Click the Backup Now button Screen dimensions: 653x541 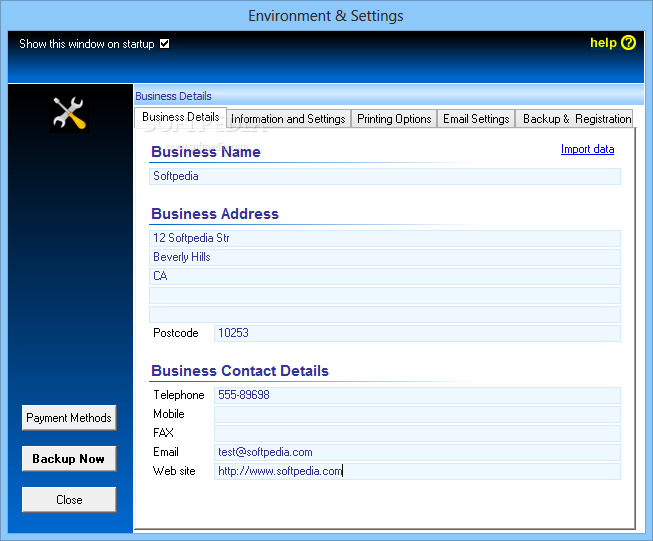69,459
